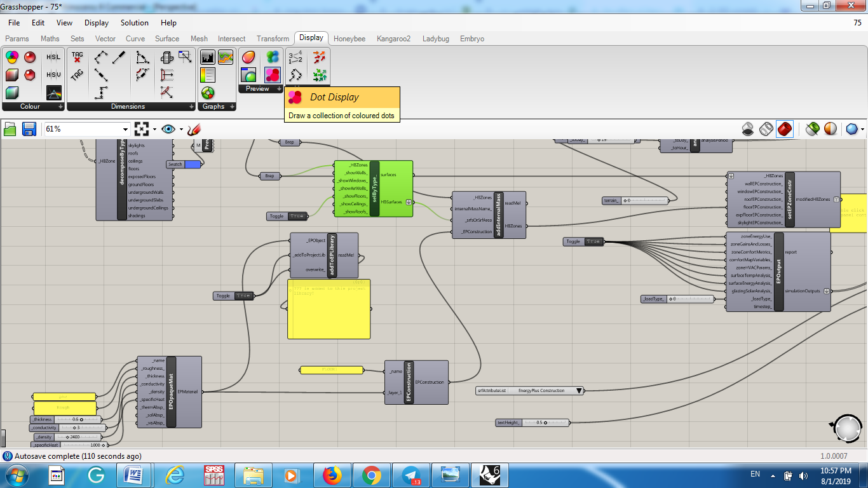868x488 pixels.
Task: Open the EnergyPlus Construction value list dropdown
Action: click(x=579, y=391)
